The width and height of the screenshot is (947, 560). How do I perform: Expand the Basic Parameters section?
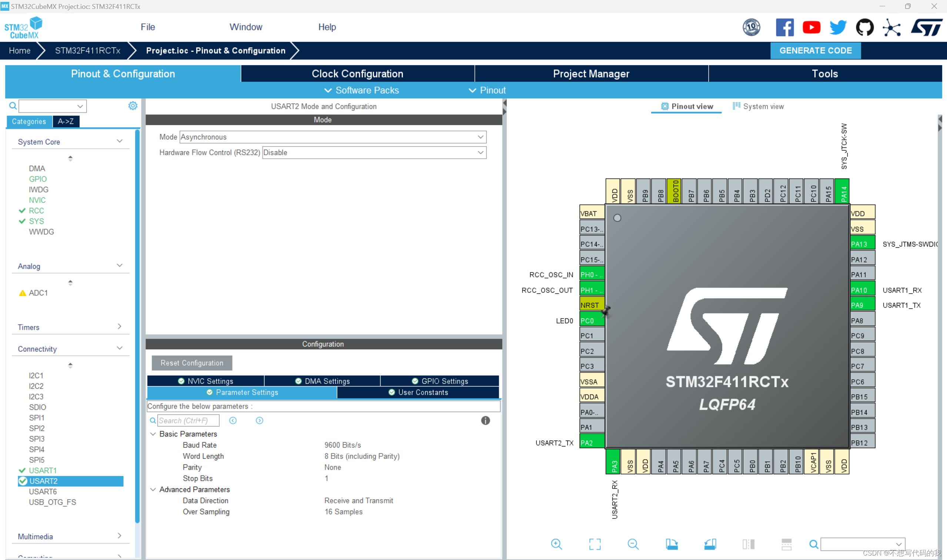(154, 434)
